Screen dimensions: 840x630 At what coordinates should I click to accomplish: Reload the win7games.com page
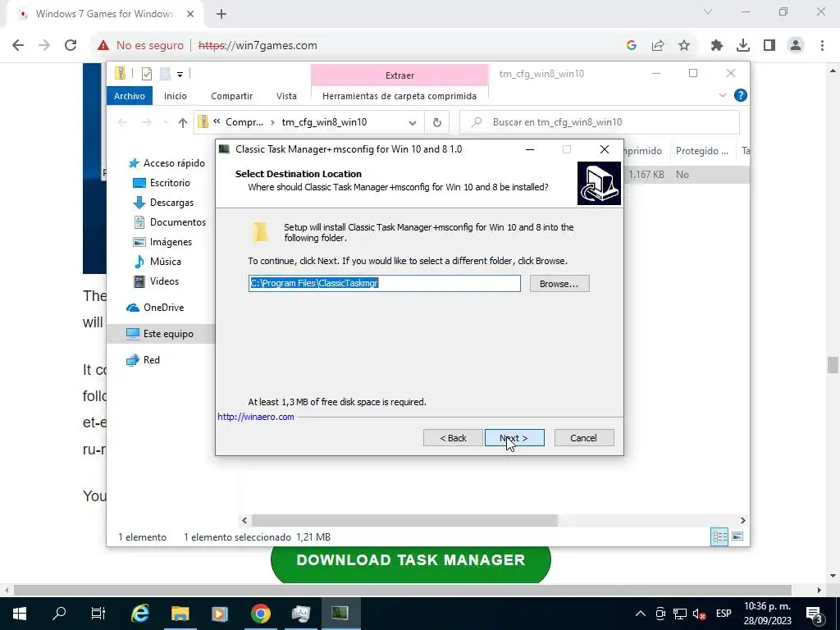71,46
